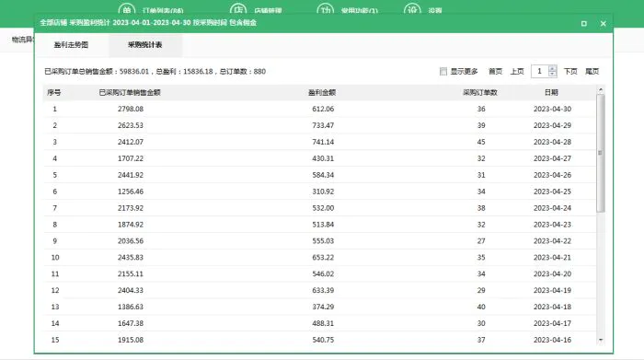
Task: Click the vertical scrollbar thumb
Action: (x=601, y=153)
